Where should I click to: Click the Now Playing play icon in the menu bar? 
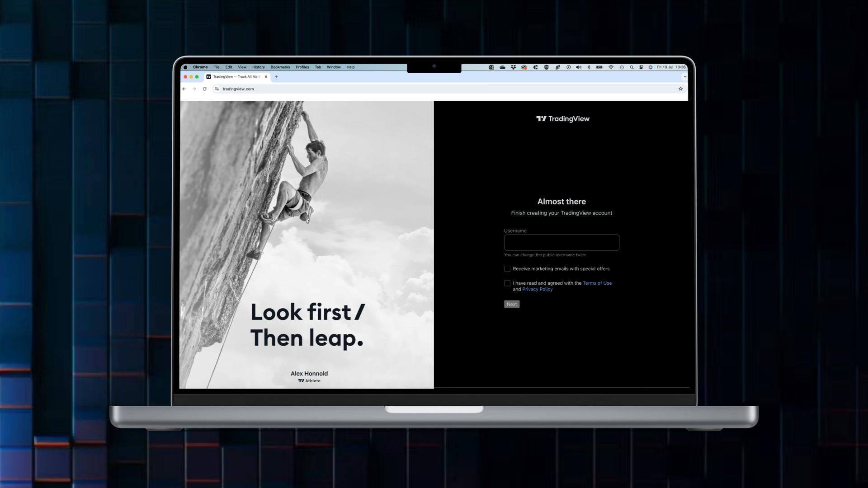tap(569, 67)
